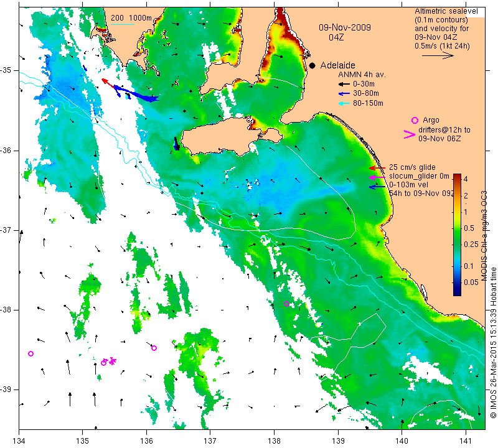Click the '0.5m/s (1kt 24h)' text
Screen dimensions: 498x448
(x=442, y=46)
